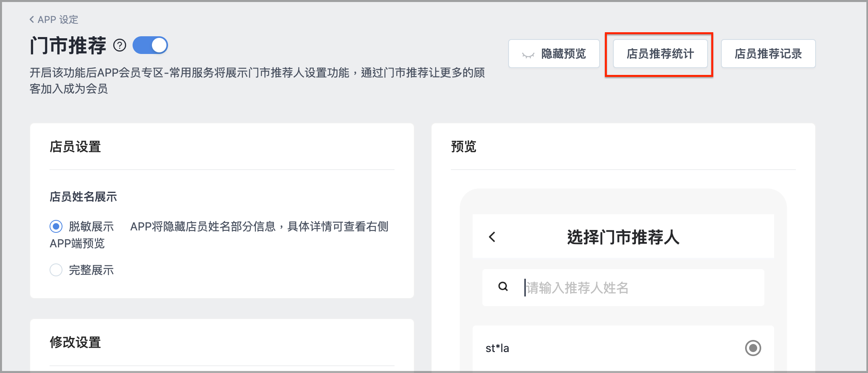Screen dimensions: 868x373
Task: Click the back chevron beside APP 设定
Action: point(32,19)
